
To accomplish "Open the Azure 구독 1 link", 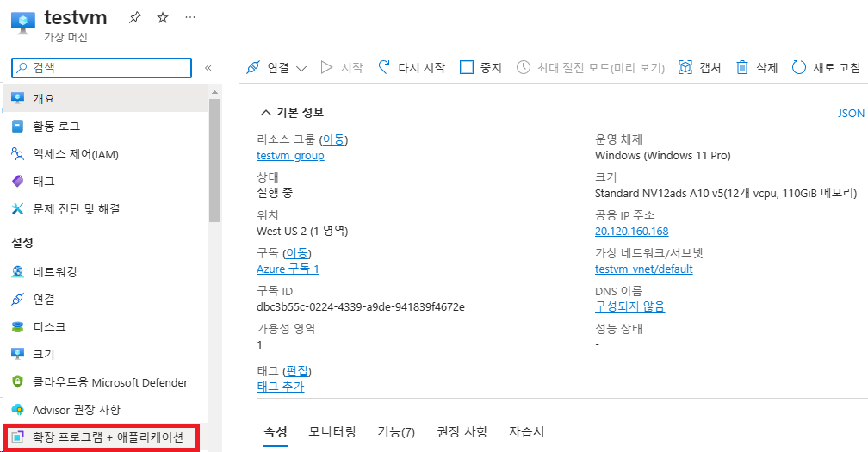I will pyautogui.click(x=288, y=269).
